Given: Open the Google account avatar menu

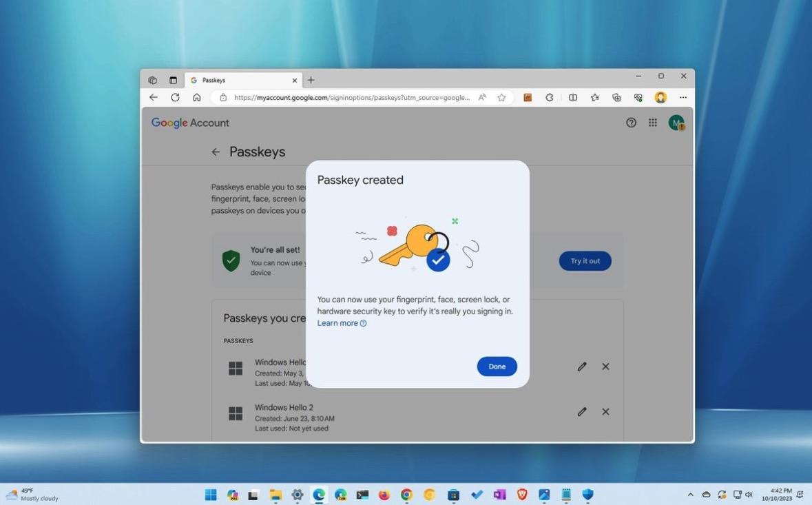Looking at the screenshot, I should [x=676, y=123].
